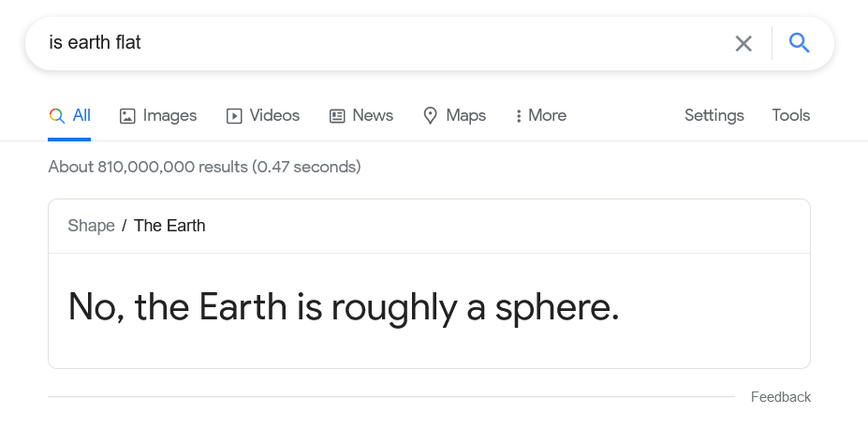Open the News results tab
The height and width of the screenshot is (428, 868).
coord(361,115)
